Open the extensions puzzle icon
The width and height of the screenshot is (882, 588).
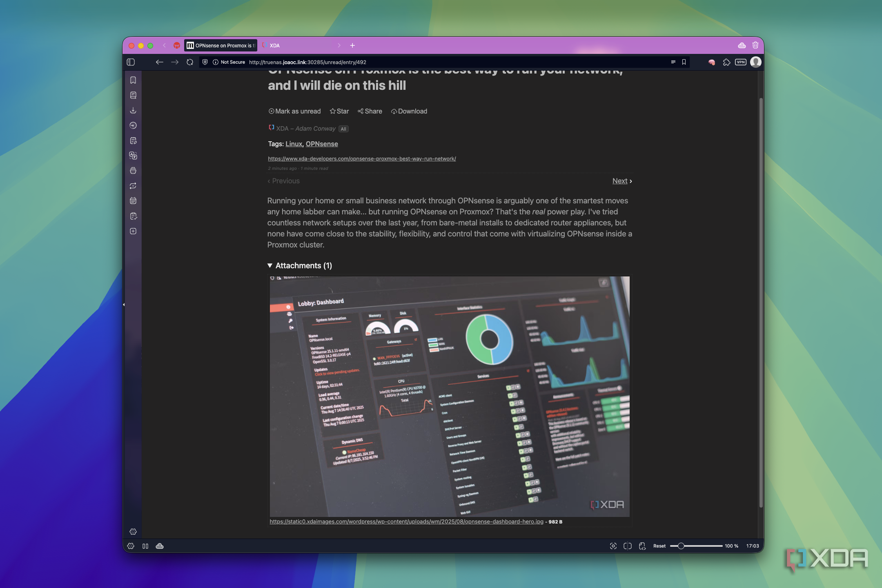tap(726, 62)
